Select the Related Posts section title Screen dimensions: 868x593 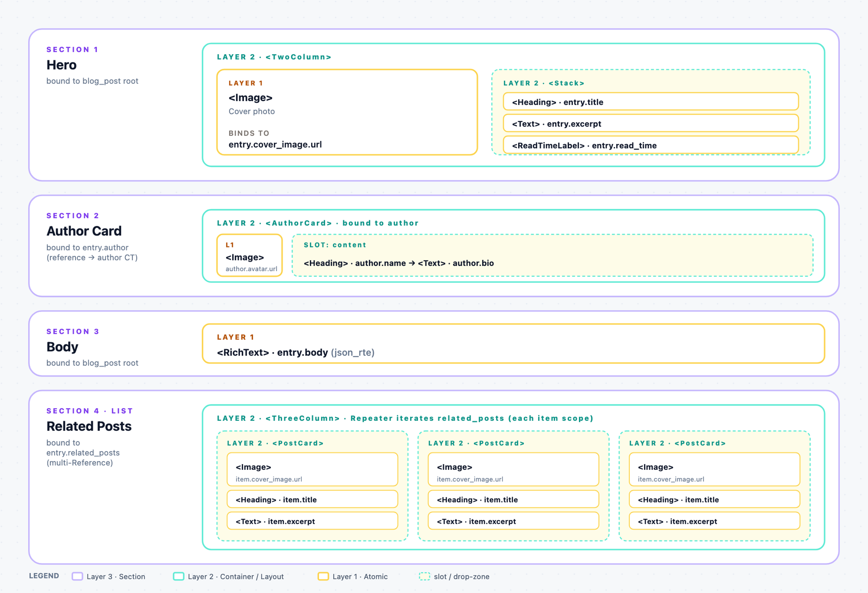pyautogui.click(x=89, y=426)
